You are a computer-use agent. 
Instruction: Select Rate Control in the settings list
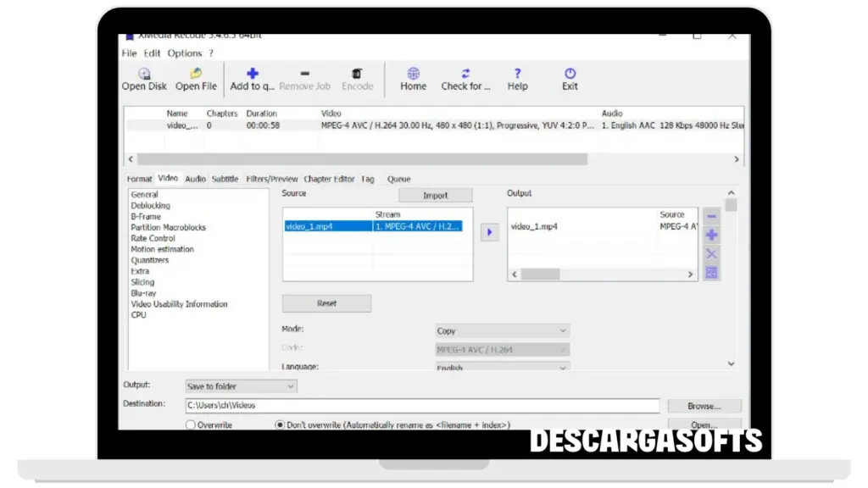tap(153, 238)
